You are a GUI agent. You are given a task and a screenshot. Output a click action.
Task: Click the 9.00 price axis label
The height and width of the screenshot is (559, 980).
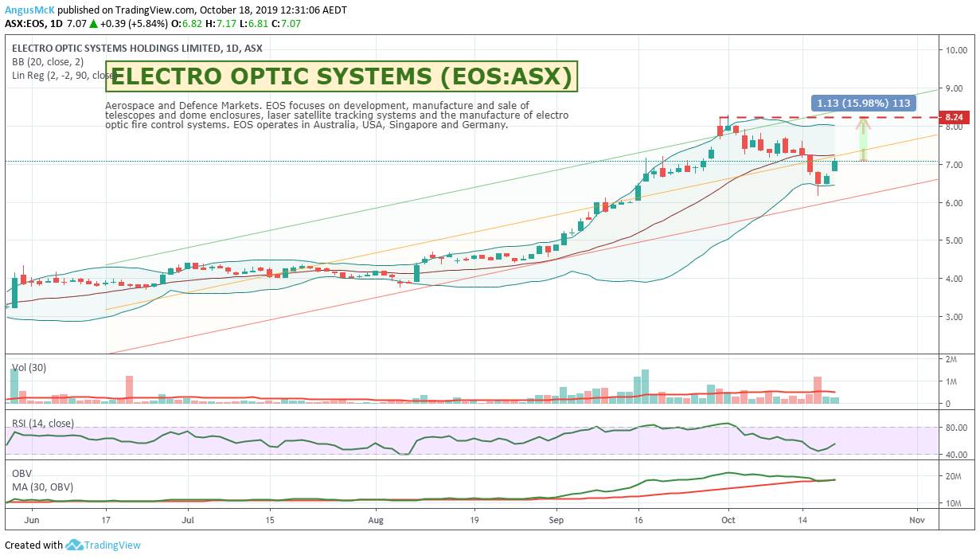click(x=955, y=88)
